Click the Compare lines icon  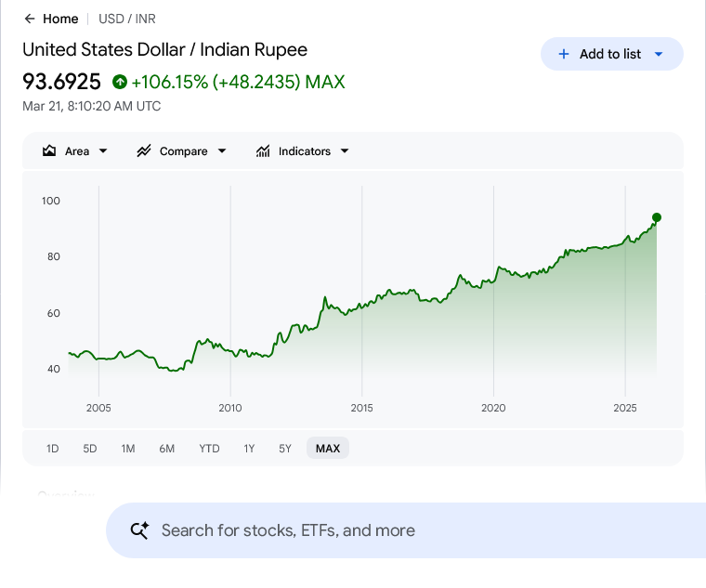(x=144, y=150)
